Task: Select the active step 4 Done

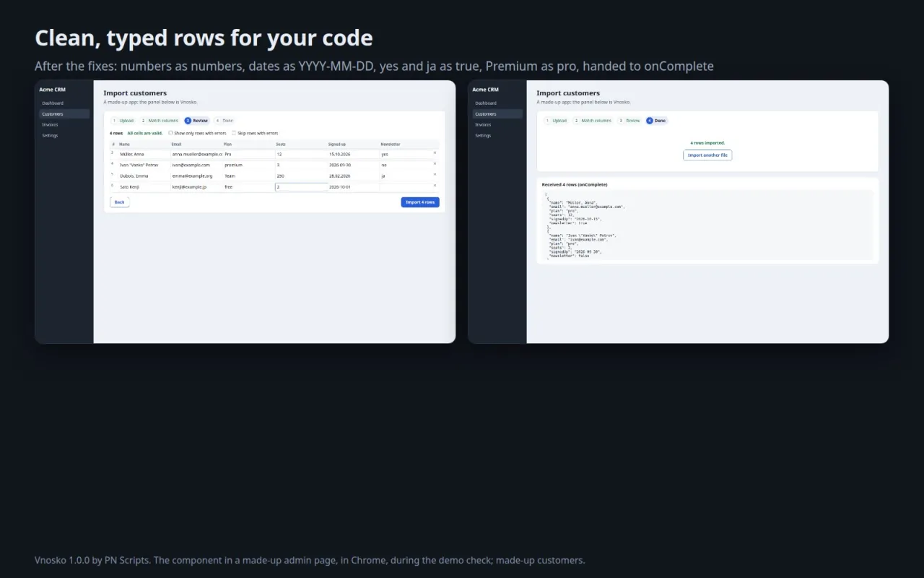Action: (657, 121)
